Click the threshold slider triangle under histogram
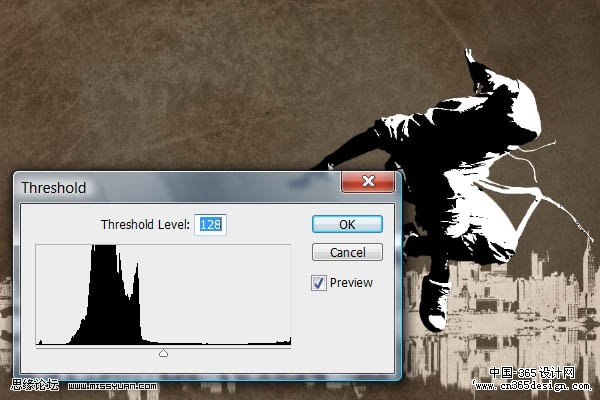600x400 pixels. pos(163,353)
